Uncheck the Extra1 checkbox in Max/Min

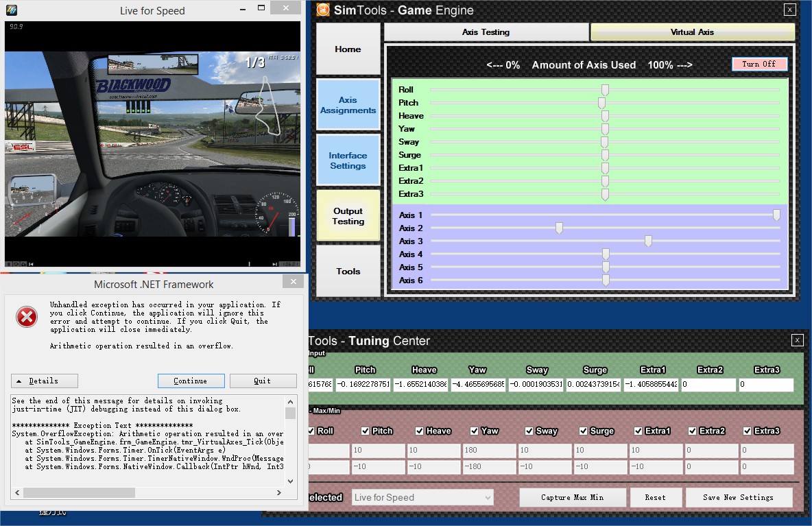(x=638, y=431)
